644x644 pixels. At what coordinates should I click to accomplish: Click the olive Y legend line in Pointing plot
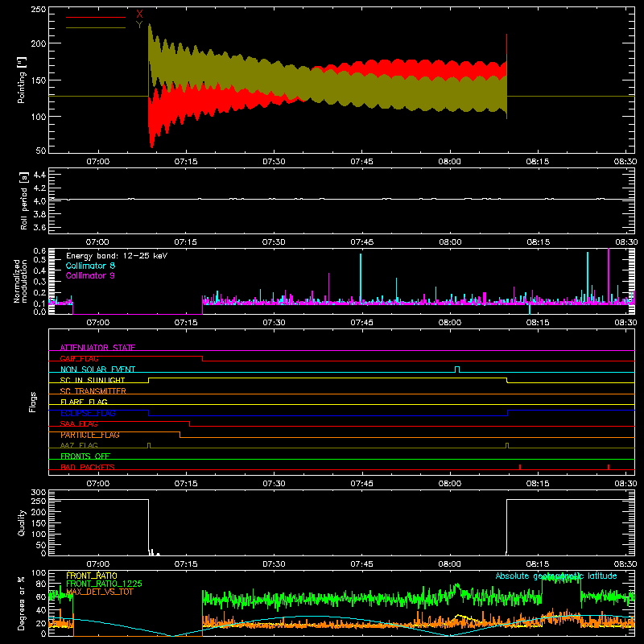(x=96, y=28)
